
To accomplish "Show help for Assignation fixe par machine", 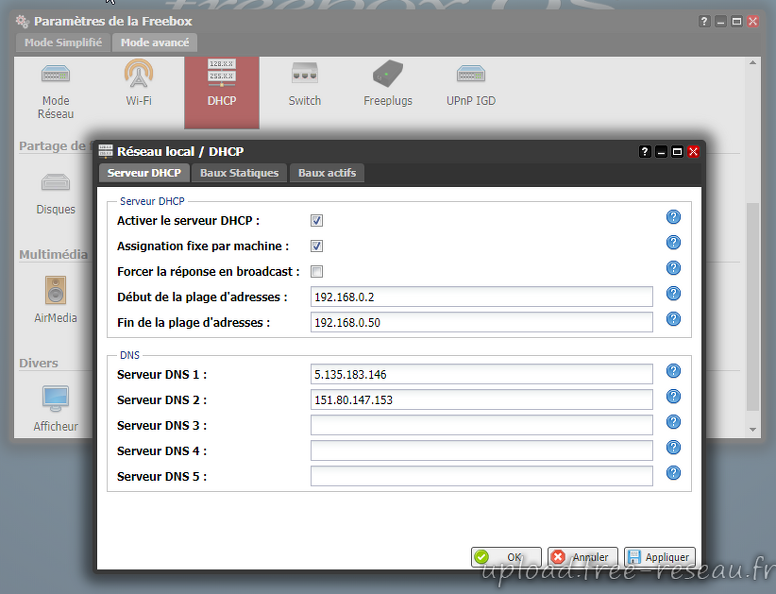I will 673,243.
